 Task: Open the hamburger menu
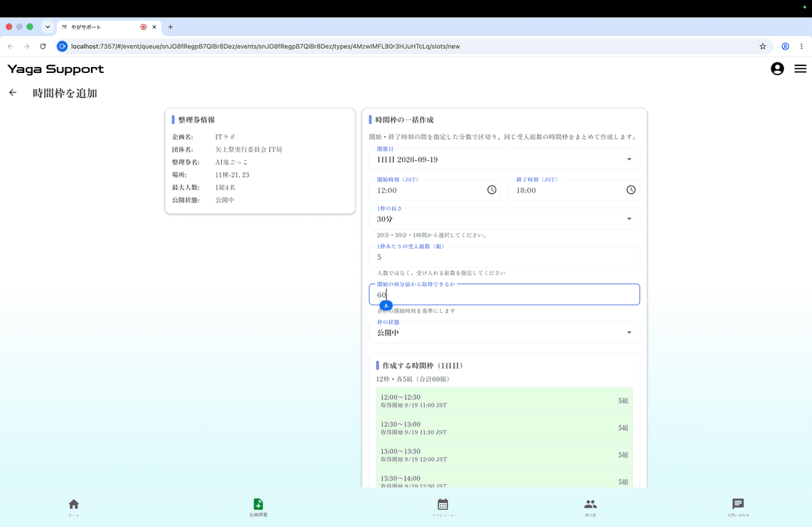(800, 69)
